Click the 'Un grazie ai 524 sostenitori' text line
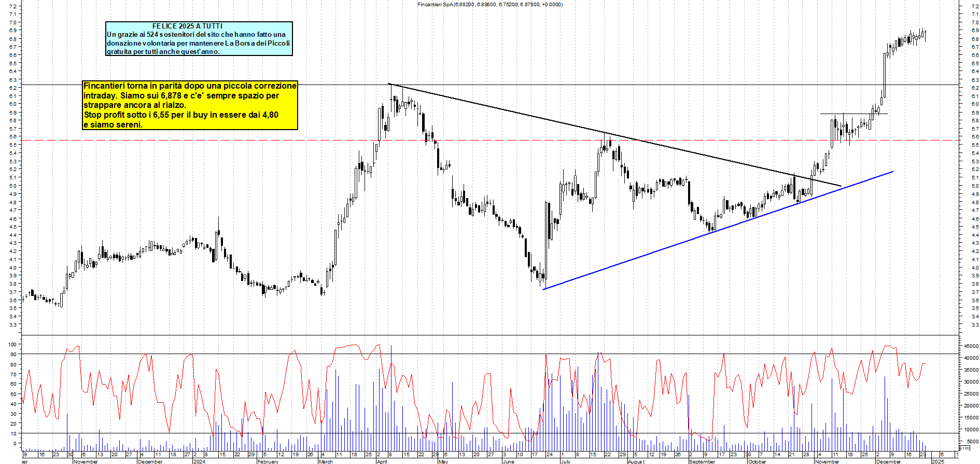Screen dimensions: 980x464 coord(196,34)
